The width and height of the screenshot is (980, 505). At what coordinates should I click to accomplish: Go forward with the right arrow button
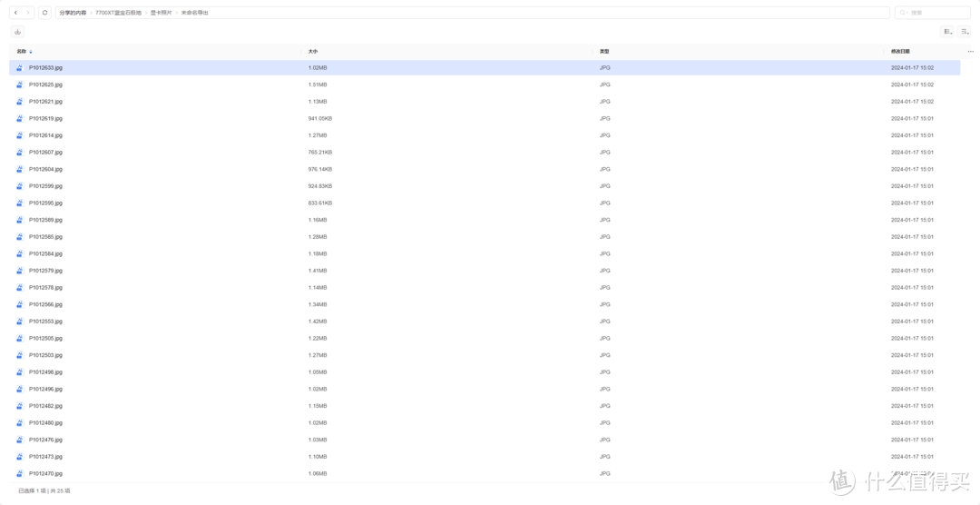(x=27, y=13)
